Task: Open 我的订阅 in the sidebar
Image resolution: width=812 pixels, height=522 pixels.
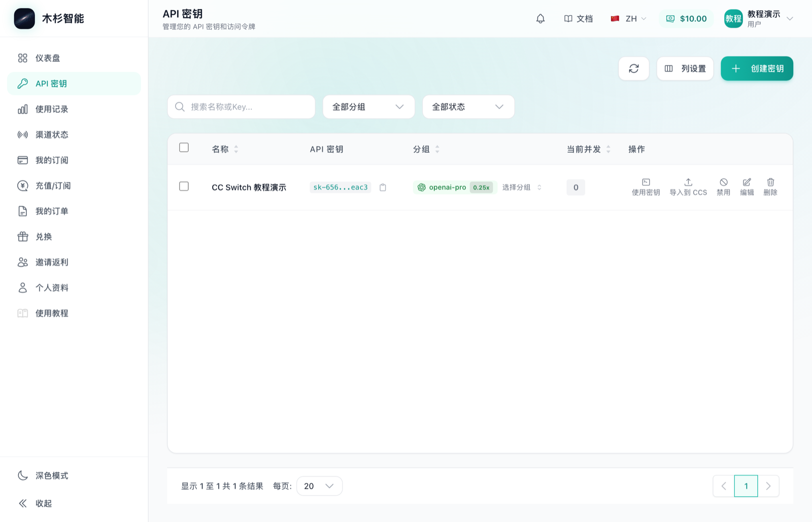Action: [x=74, y=160]
